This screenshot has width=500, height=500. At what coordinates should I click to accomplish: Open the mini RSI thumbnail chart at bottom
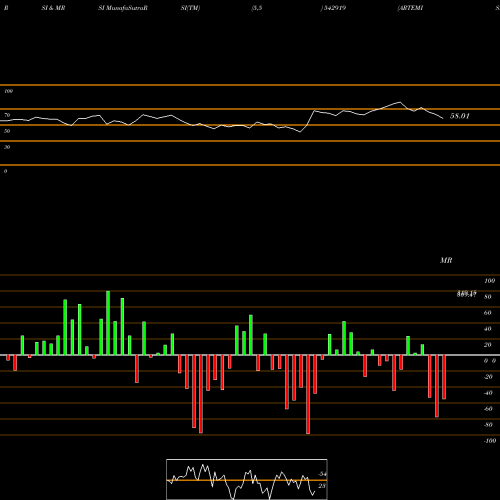click(247, 479)
